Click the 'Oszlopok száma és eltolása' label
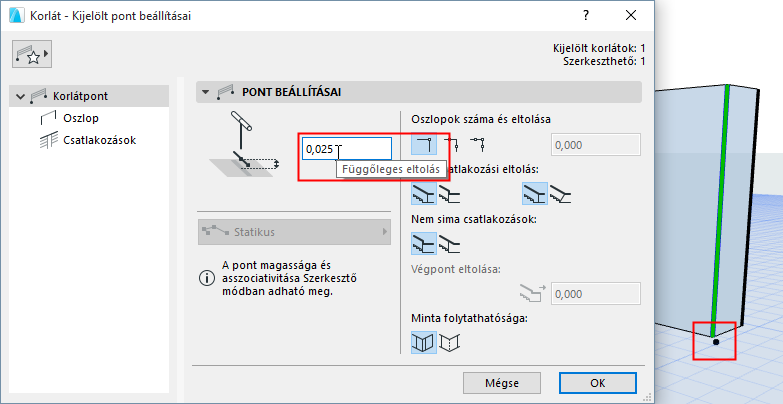 [x=481, y=119]
